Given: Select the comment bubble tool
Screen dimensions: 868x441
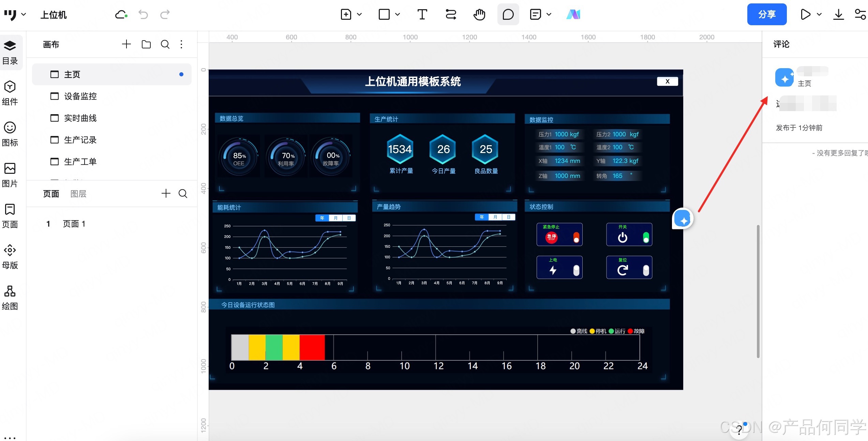Looking at the screenshot, I should (508, 15).
